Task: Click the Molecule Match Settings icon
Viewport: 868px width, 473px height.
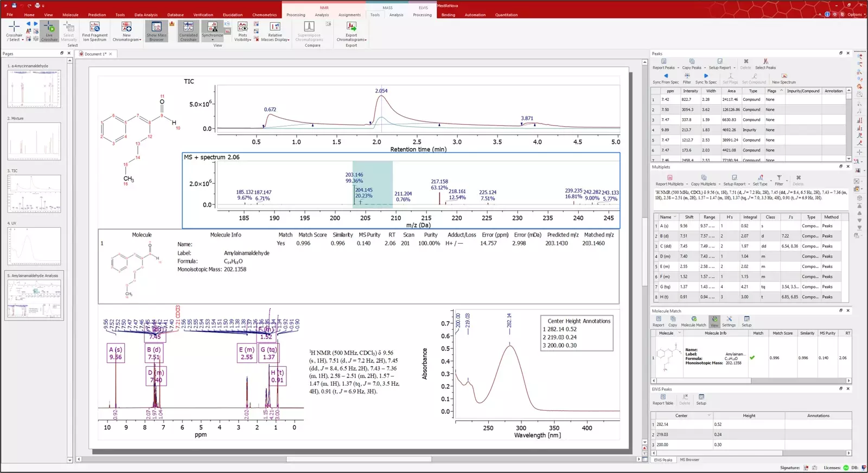Action: [x=729, y=319]
